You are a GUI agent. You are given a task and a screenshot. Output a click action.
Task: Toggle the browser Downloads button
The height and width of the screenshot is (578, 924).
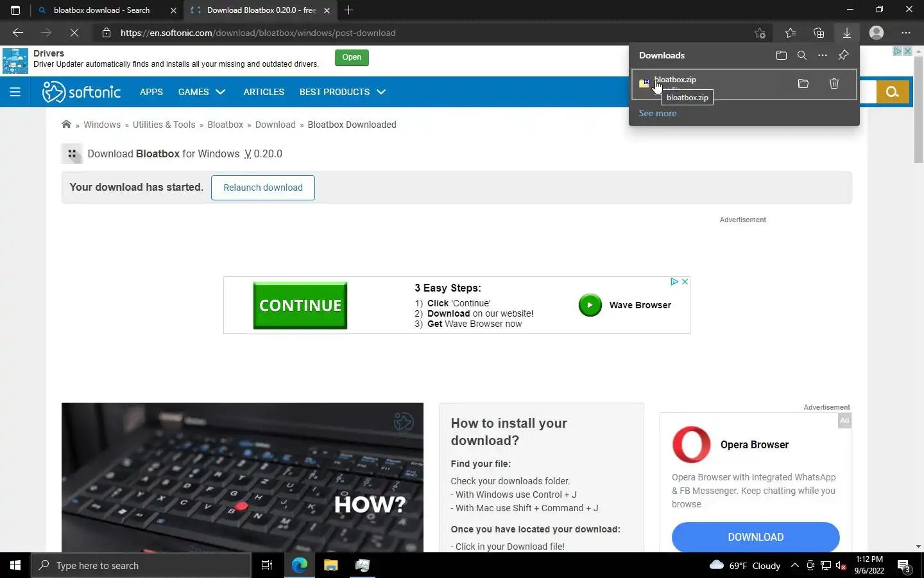tap(847, 33)
